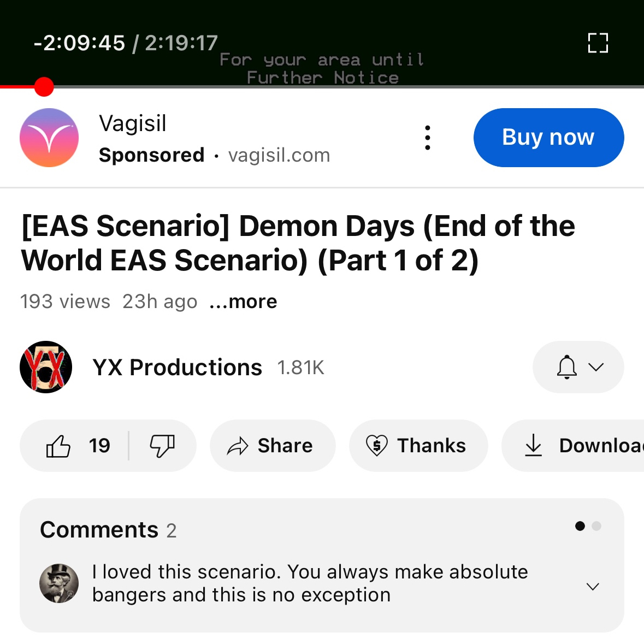This screenshot has height=644, width=644.
Task: Open notification bell preferences dropdown
Action: pyautogui.click(x=578, y=367)
